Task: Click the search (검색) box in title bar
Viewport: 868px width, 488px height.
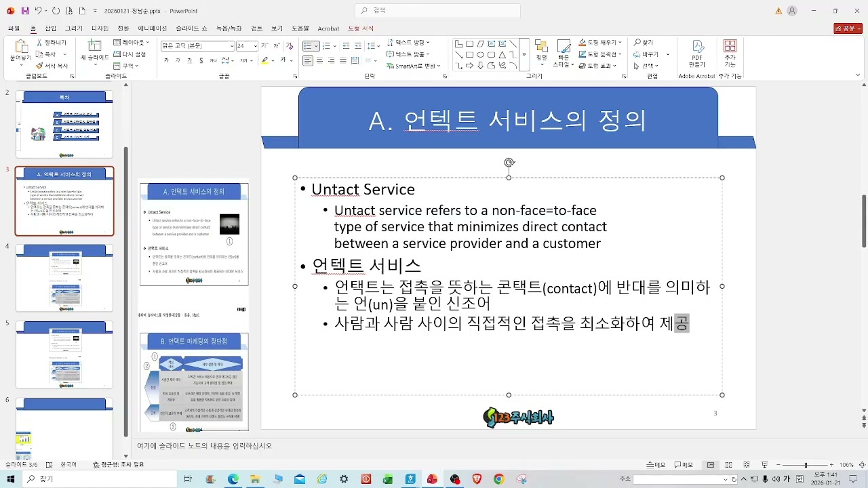Action: click(x=437, y=10)
